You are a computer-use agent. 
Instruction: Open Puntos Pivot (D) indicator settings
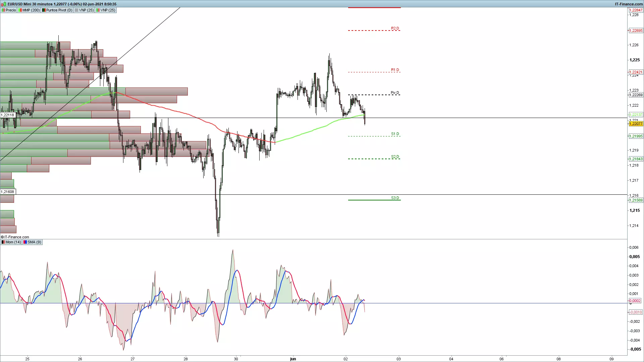pos(57,10)
